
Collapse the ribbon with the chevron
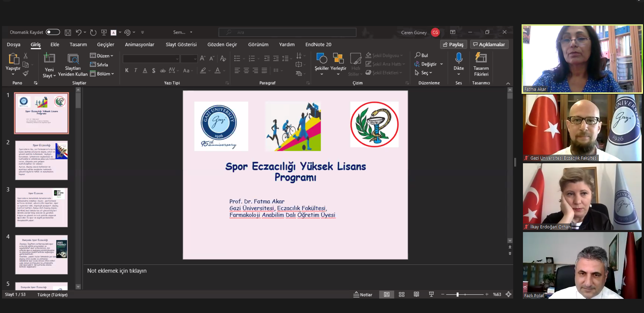point(508,83)
